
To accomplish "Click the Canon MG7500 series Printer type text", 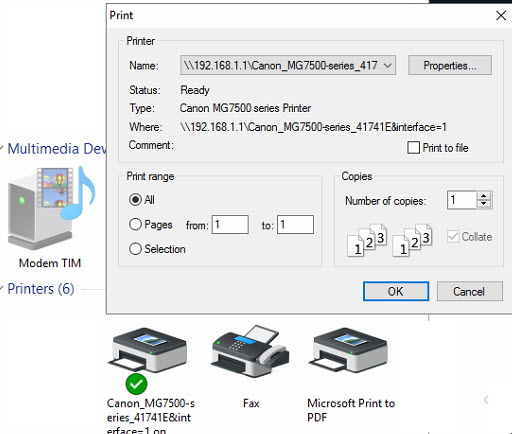I will (245, 108).
